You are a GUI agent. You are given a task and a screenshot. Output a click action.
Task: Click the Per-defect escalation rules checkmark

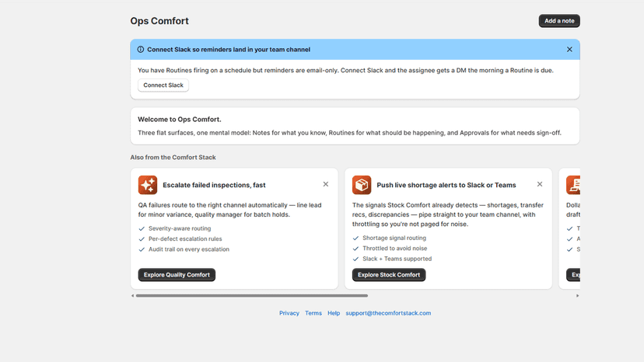(142, 238)
